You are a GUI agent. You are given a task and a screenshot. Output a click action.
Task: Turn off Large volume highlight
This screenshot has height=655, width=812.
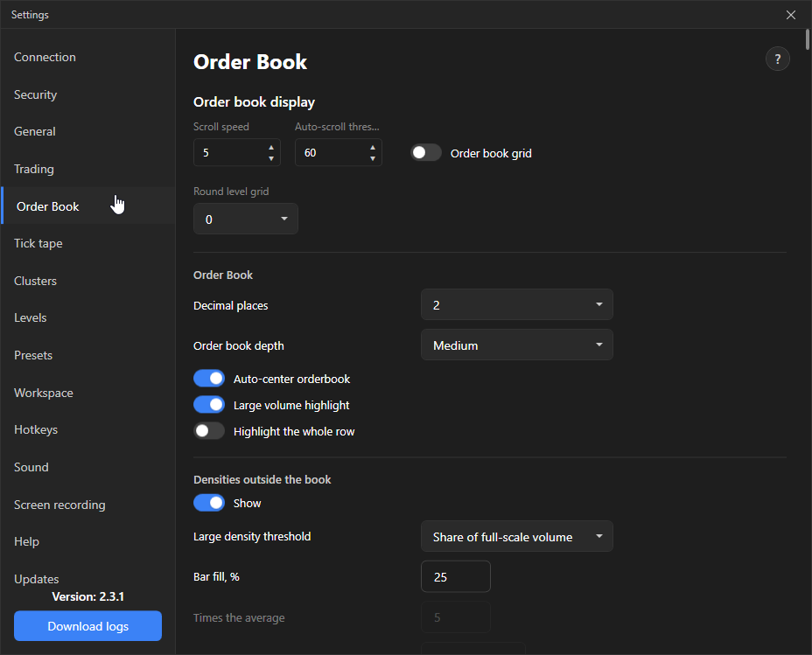pos(209,405)
